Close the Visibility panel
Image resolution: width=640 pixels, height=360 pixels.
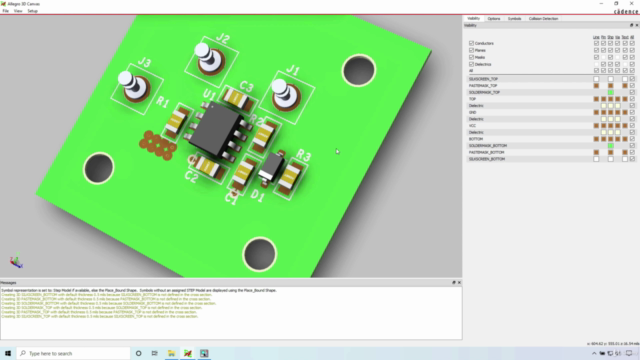tap(637, 25)
